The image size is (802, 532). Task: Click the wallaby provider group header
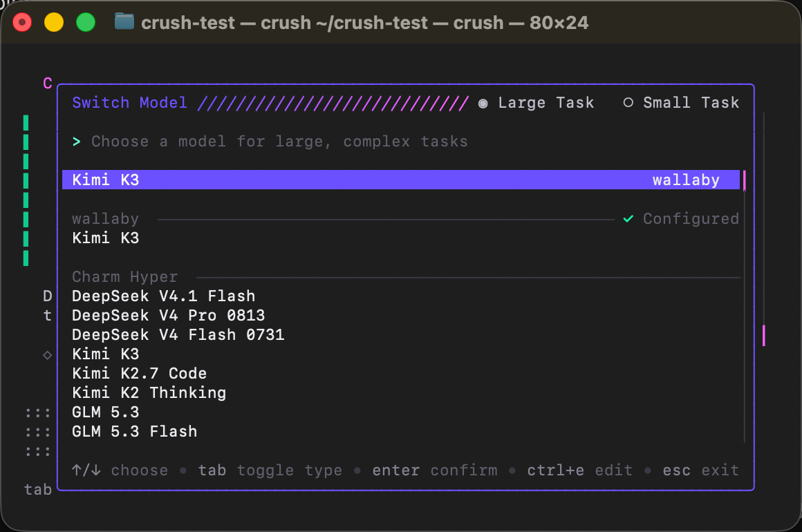tap(105, 219)
